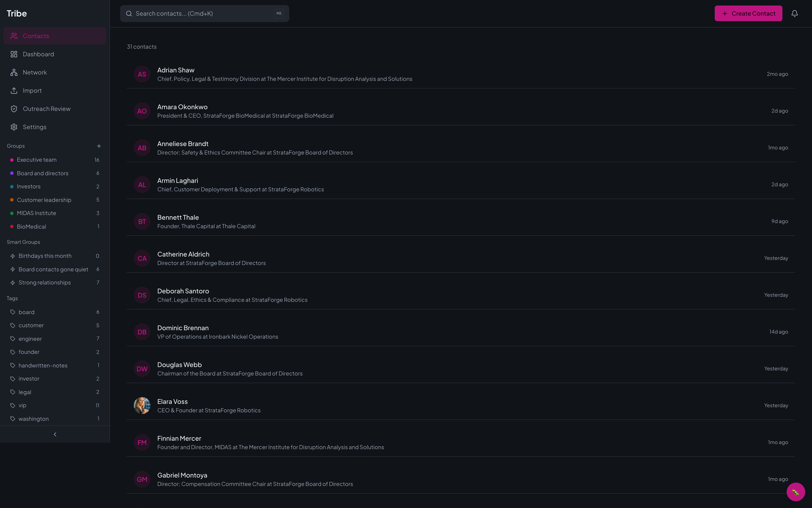Click the search magnifier icon
The width and height of the screenshot is (812, 508).
(x=129, y=14)
